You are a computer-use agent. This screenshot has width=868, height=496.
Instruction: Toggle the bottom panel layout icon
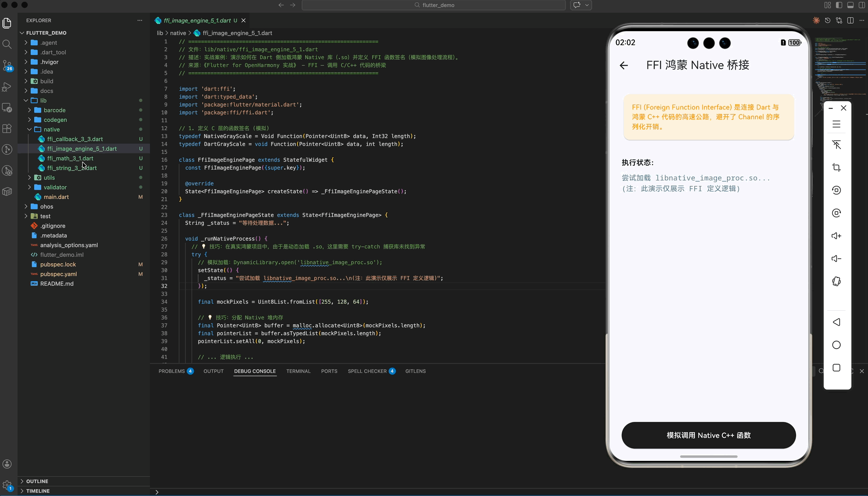(x=850, y=5)
